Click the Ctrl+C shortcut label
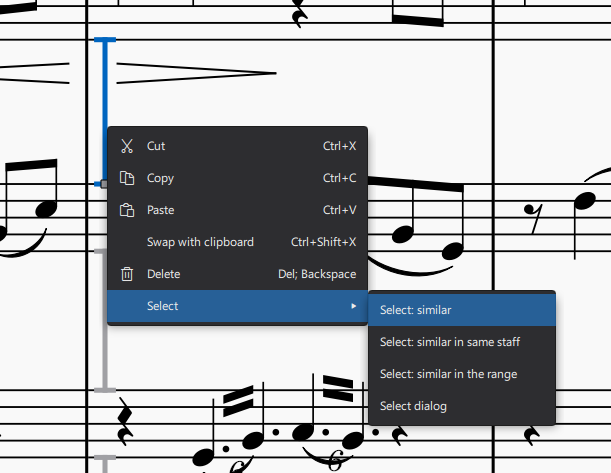This screenshot has height=473, width=611. pyautogui.click(x=339, y=178)
